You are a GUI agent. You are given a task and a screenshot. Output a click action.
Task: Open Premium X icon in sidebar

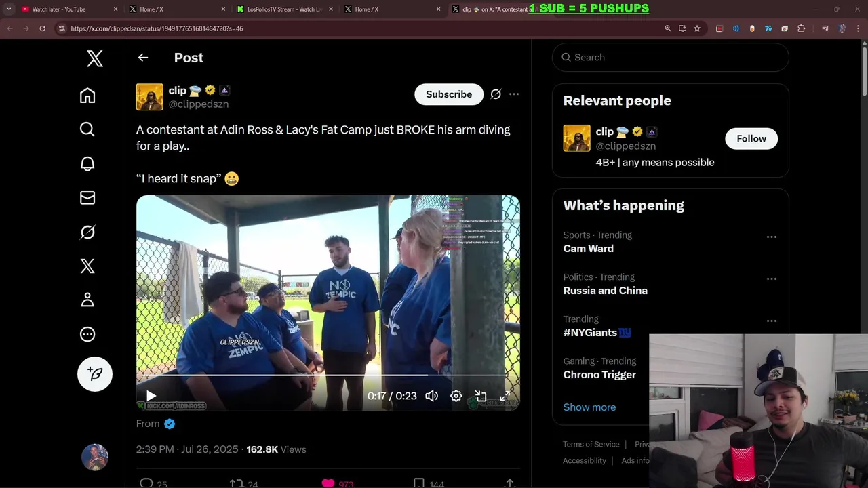(x=87, y=266)
